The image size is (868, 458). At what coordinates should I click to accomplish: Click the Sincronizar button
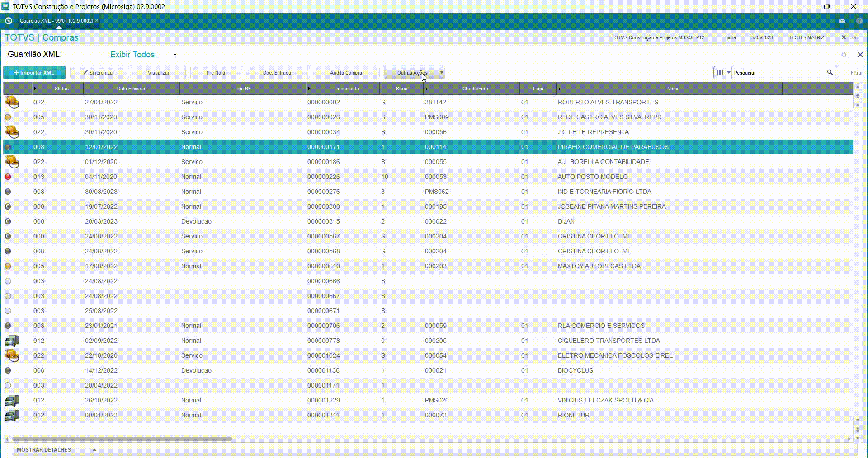coord(99,73)
